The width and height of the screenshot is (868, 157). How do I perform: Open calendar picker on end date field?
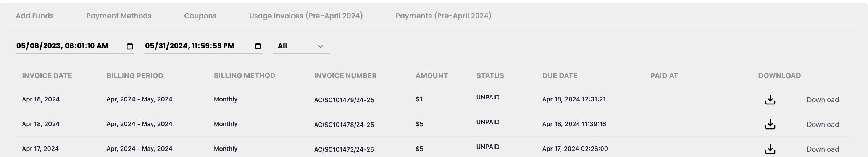pos(258,46)
